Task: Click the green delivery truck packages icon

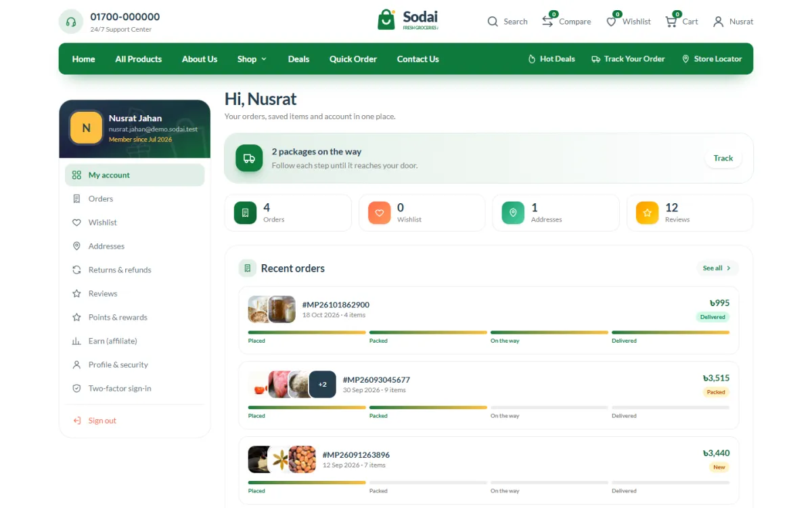Action: (x=249, y=158)
